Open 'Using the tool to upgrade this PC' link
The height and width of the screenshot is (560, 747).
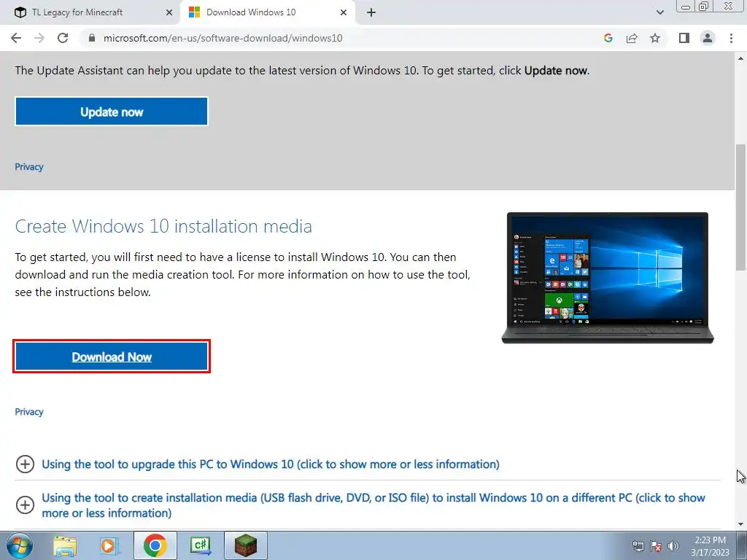pos(271,464)
